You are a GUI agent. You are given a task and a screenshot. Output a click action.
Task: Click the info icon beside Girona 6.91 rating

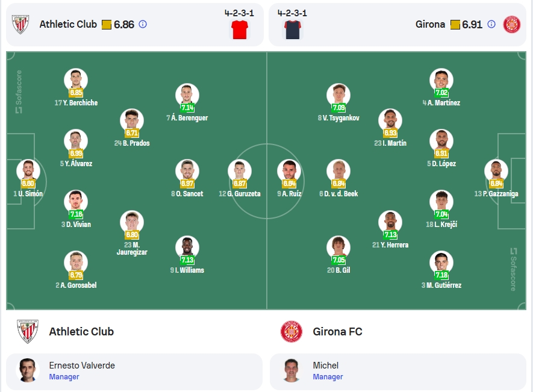pyautogui.click(x=491, y=24)
